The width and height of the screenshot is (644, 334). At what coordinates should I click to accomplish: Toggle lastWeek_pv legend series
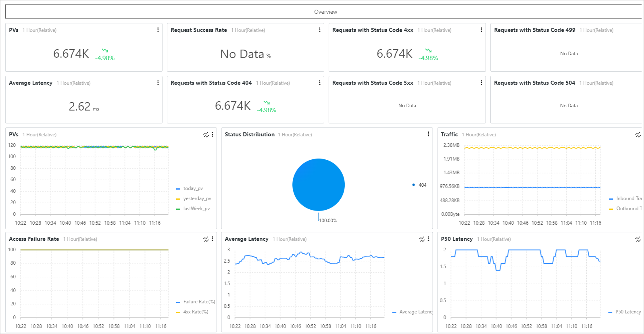(193, 209)
